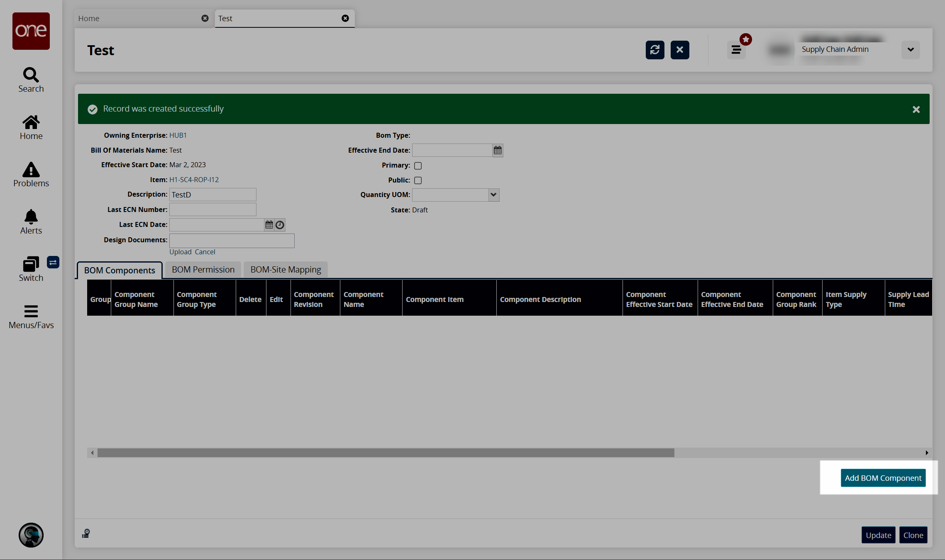
Task: Drag the horizontal scrollbar at bottom
Action: [x=387, y=453]
